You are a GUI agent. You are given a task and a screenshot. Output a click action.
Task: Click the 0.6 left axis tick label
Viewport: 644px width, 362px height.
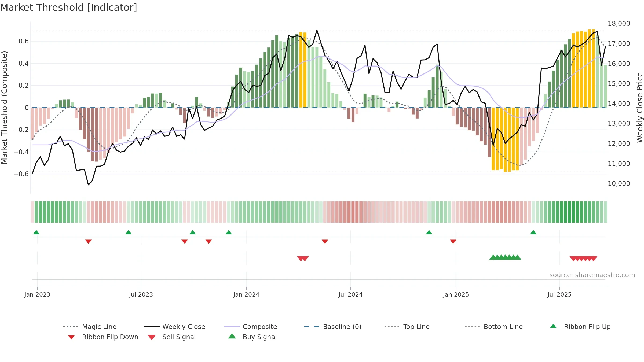(24, 41)
